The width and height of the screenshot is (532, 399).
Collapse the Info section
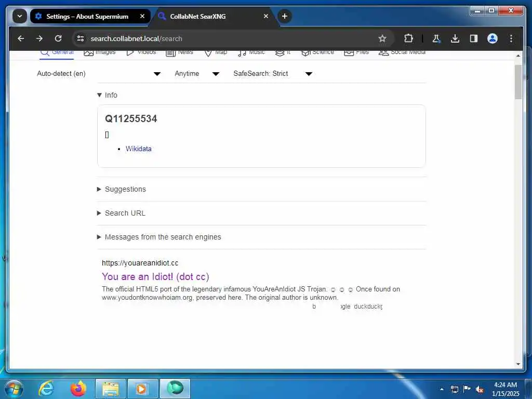(107, 95)
